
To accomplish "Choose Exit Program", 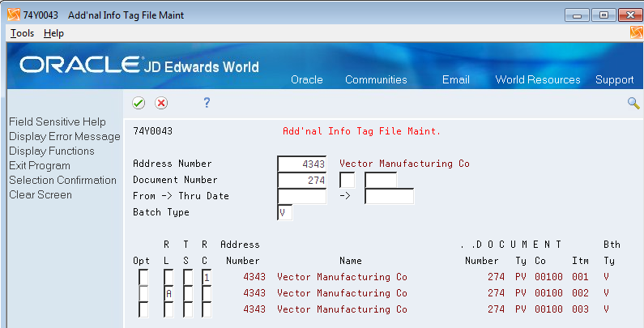I will click(x=40, y=166).
